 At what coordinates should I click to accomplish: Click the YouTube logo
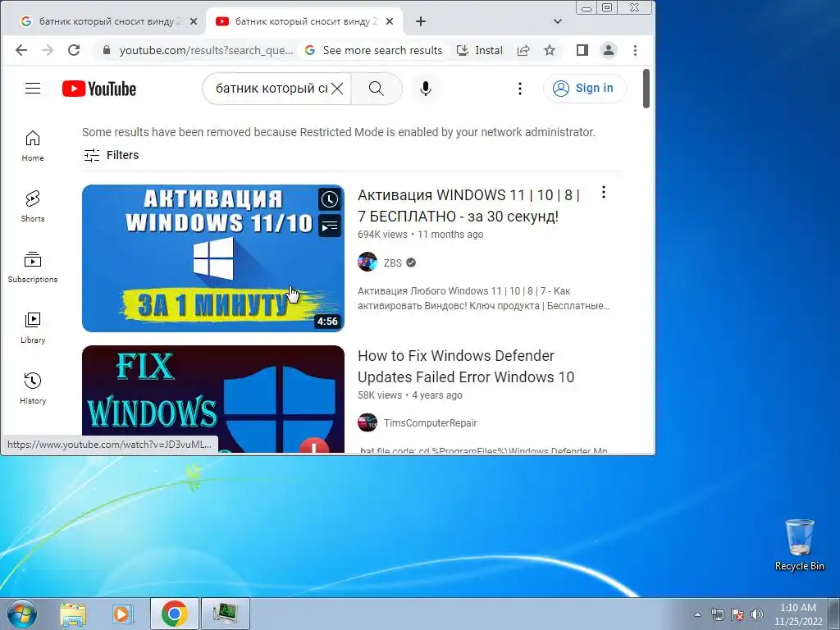99,89
